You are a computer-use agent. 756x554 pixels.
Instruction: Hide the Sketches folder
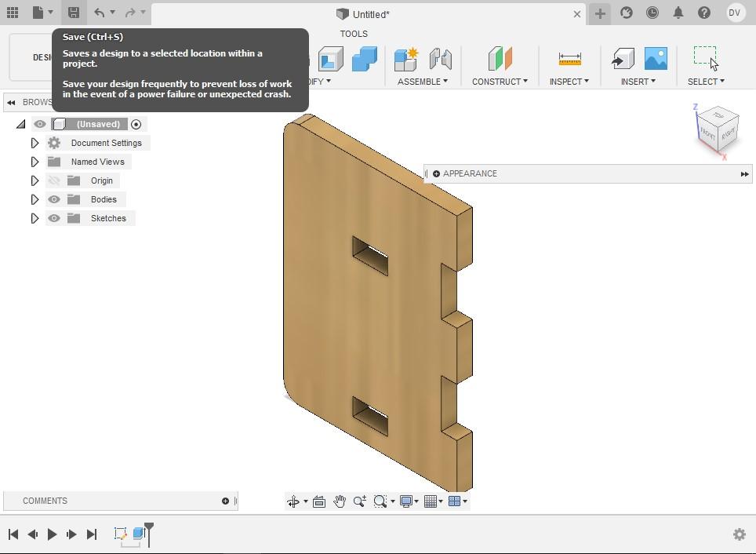click(54, 218)
